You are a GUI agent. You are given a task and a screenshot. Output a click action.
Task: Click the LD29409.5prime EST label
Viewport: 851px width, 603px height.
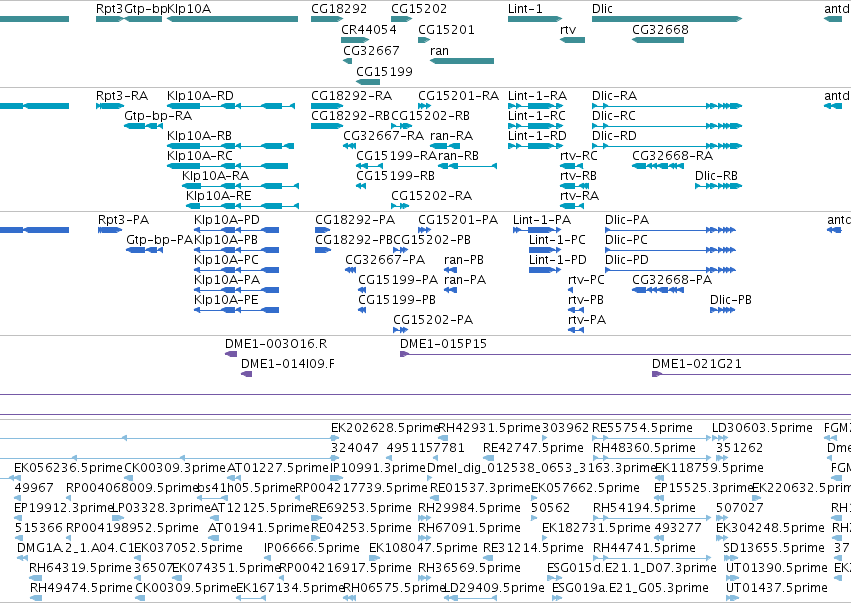pos(494,588)
